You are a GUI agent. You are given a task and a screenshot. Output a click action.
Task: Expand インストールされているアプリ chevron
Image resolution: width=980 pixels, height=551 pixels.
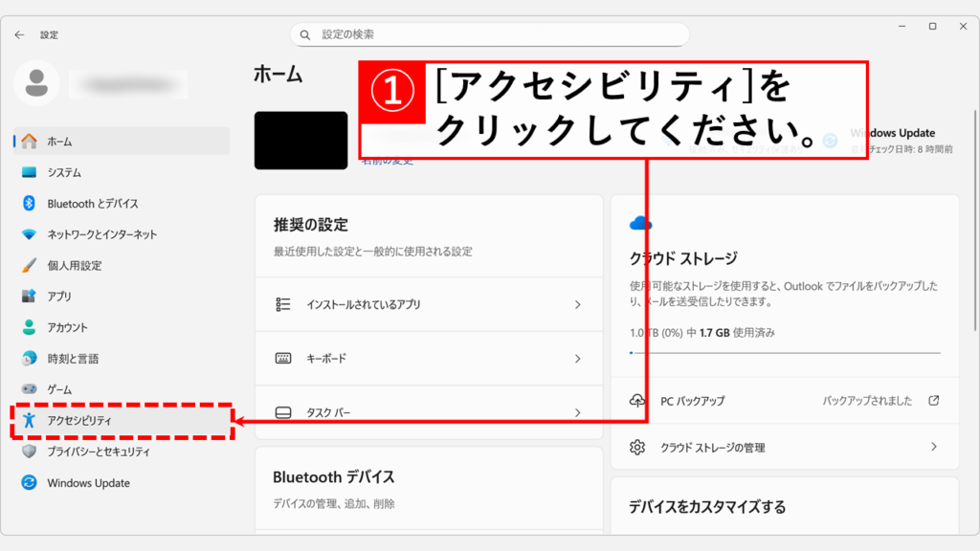tap(577, 304)
